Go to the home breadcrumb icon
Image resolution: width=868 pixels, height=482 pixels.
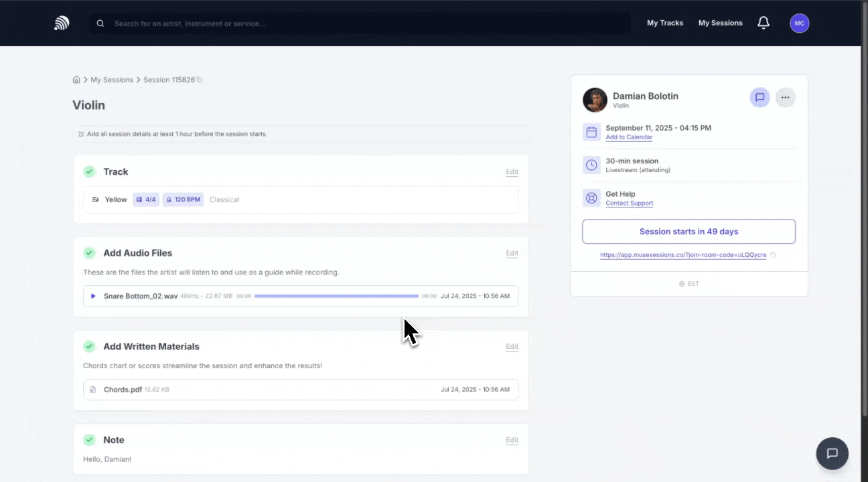click(76, 80)
